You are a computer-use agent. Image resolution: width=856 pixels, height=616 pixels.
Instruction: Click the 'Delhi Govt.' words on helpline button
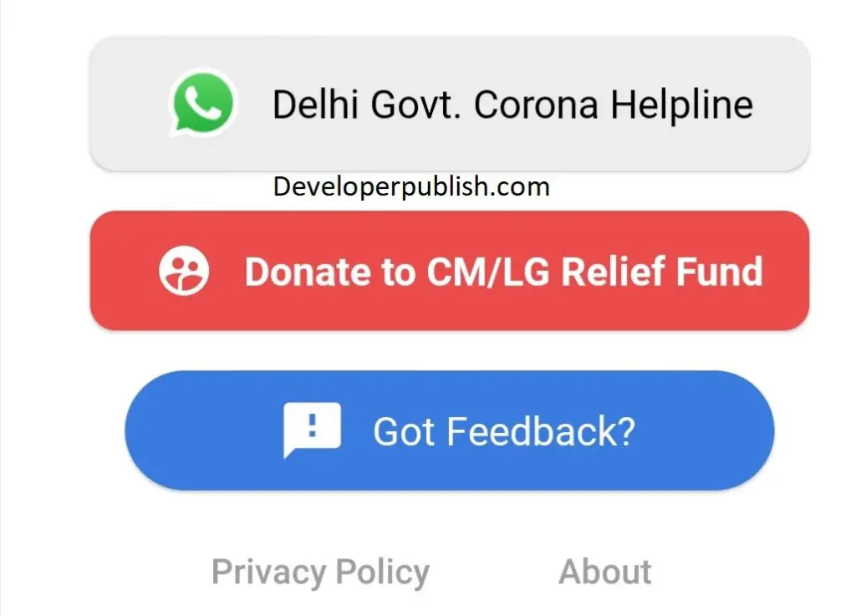(367, 104)
